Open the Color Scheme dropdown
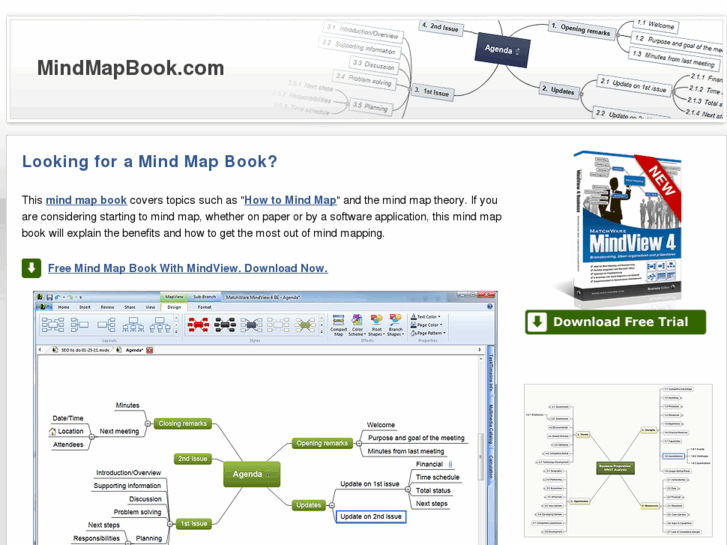Viewport: 727px width, 545px height. tap(357, 325)
